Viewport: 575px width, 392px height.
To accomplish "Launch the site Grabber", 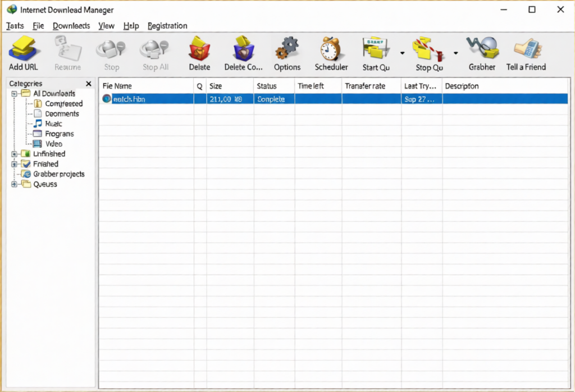I will tap(482, 53).
